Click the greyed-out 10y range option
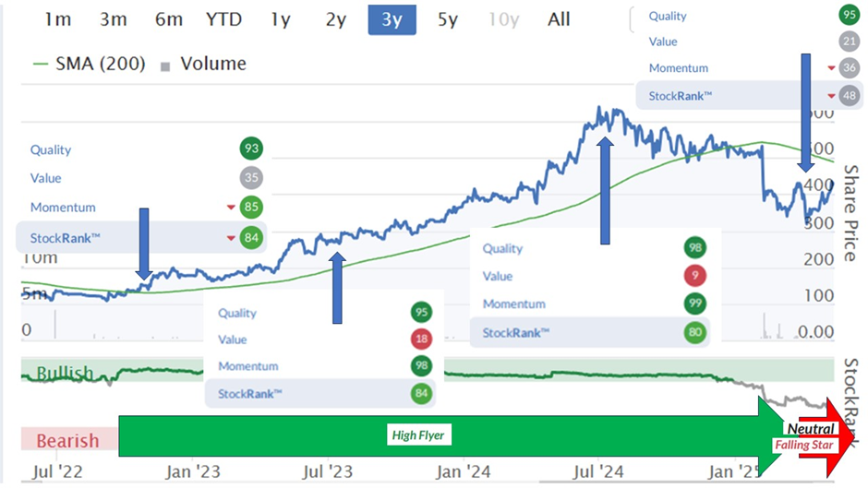This screenshot has width=868, height=488. (504, 19)
